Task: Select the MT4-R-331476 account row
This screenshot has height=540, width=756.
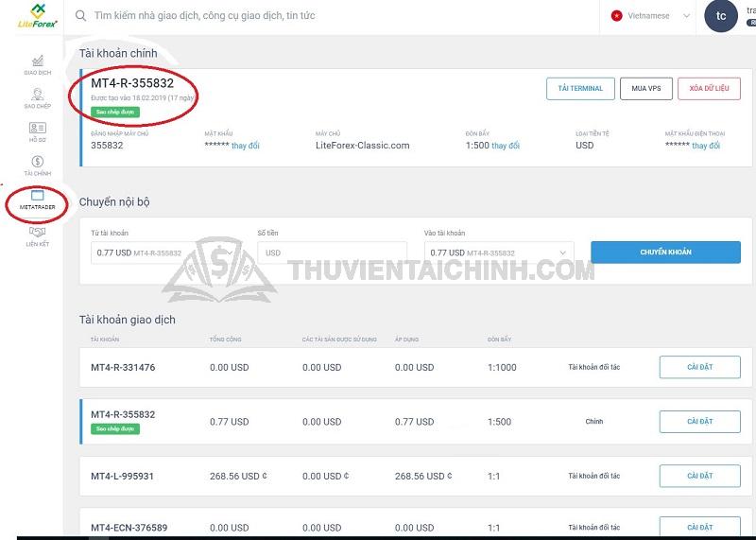Action: tap(416, 367)
